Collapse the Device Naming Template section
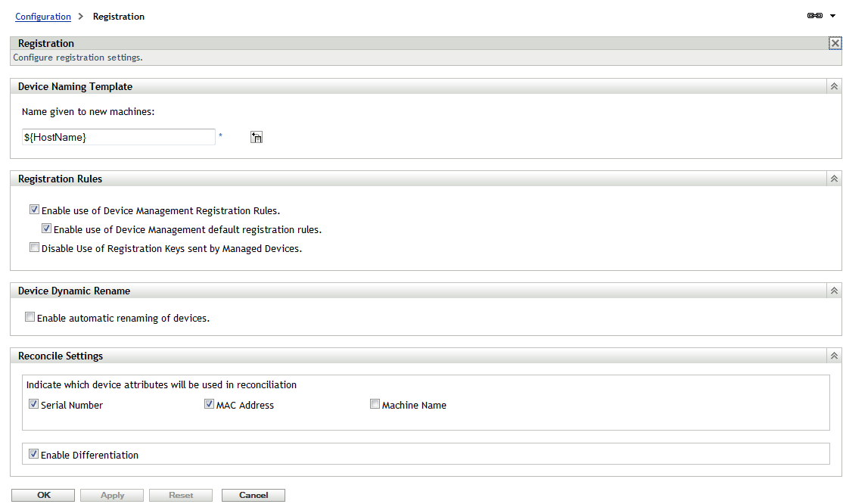The width and height of the screenshot is (843, 504). (x=834, y=86)
